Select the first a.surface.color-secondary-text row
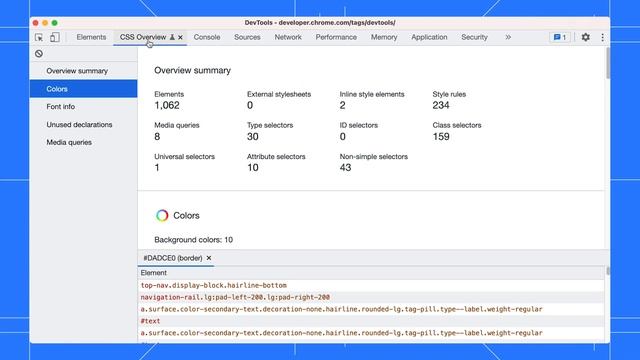The height and width of the screenshot is (360, 640). point(371,309)
